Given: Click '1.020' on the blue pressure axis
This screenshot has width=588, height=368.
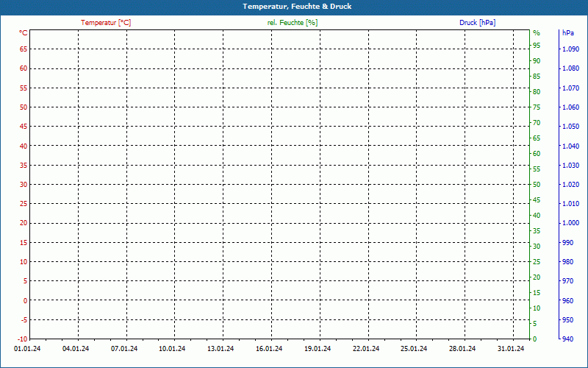Looking at the screenshot, I should [x=571, y=185].
